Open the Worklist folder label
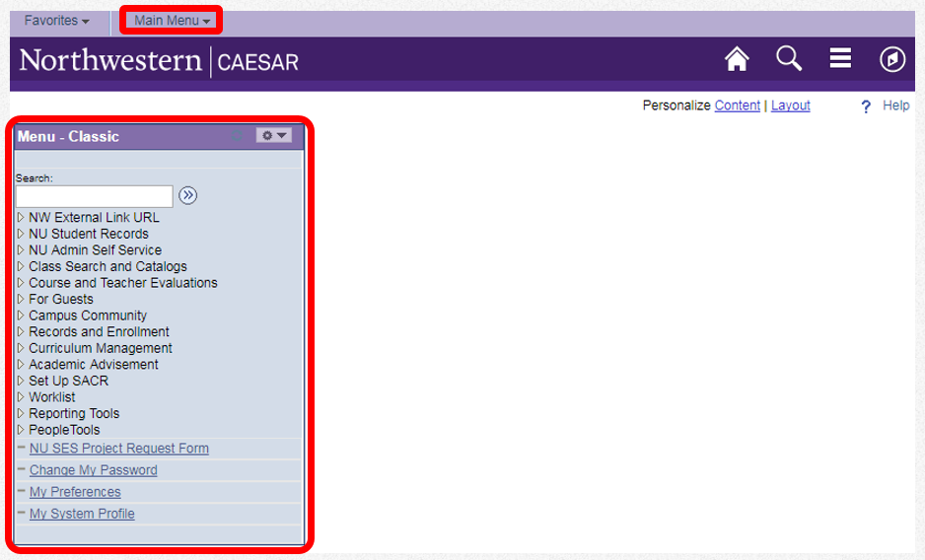Image resolution: width=925 pixels, height=560 pixels. pyautogui.click(x=52, y=397)
